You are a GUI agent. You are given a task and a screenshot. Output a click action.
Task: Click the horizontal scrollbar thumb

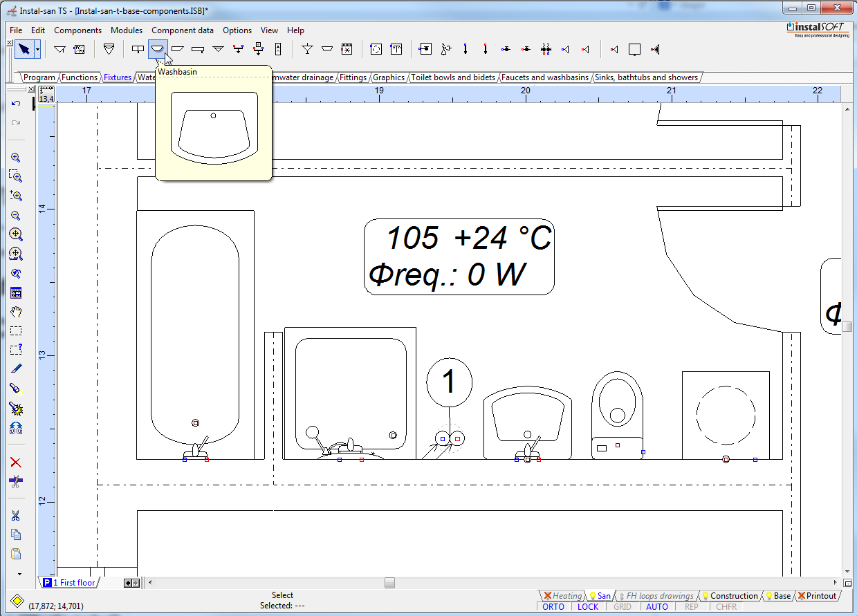click(389, 583)
